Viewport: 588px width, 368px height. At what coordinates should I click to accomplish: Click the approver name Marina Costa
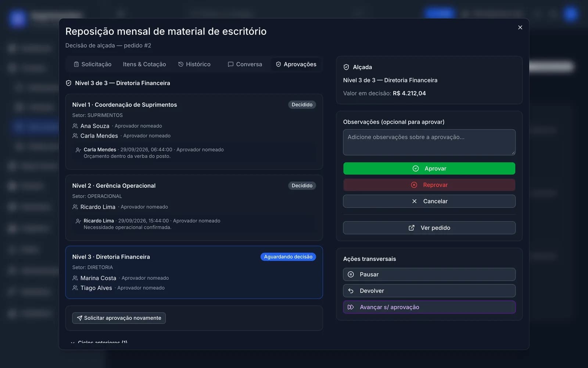[x=98, y=278]
